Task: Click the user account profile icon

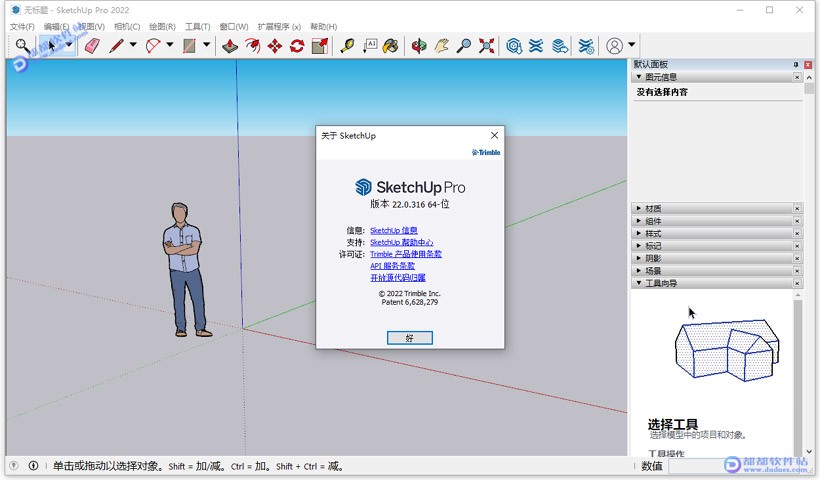Action: pyautogui.click(x=614, y=46)
